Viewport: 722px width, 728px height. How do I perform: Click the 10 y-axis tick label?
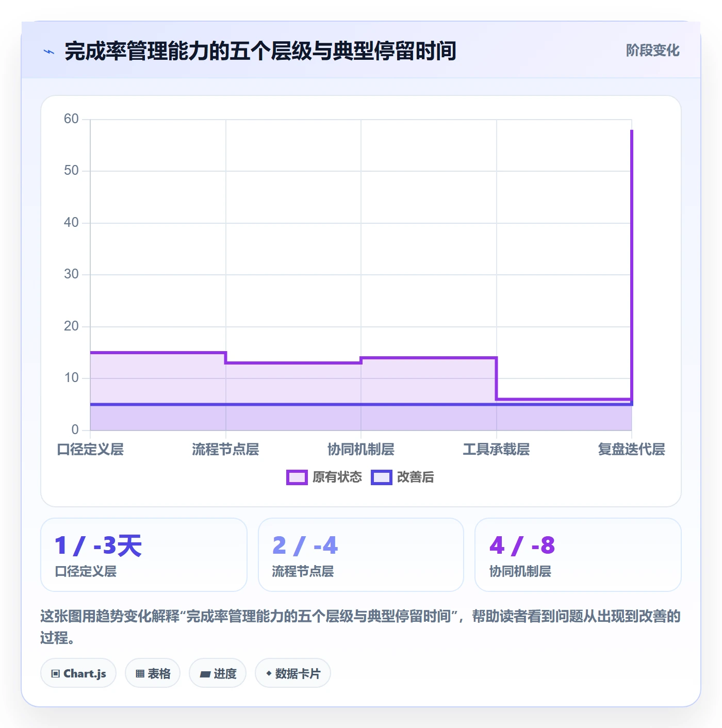71,378
